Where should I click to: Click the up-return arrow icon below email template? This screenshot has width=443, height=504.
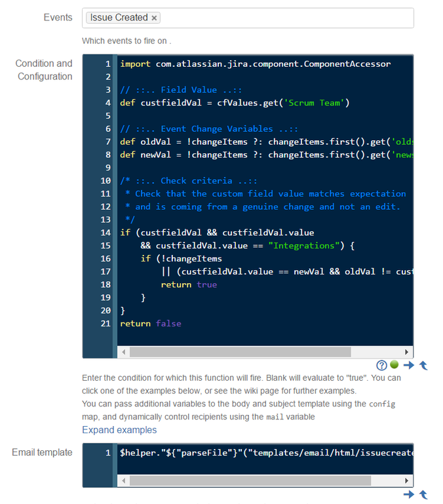(424, 495)
